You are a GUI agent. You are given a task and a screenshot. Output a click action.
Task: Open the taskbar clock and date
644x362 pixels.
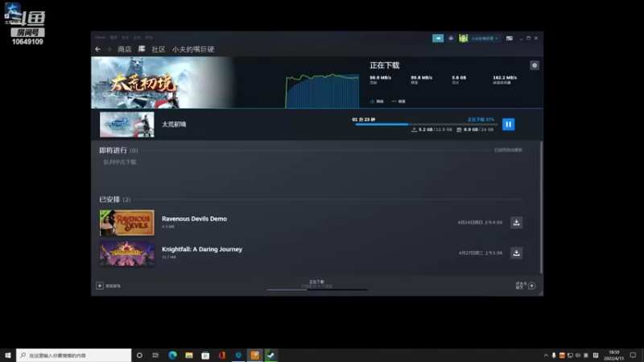[x=613, y=356]
